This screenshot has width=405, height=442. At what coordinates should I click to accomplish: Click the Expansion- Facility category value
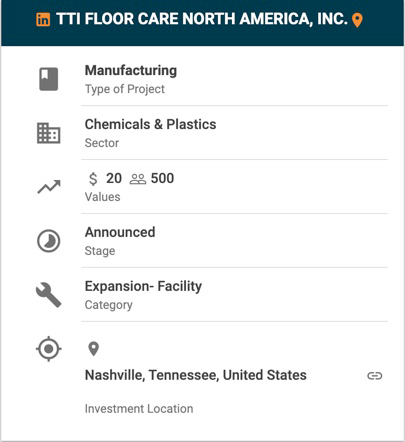[x=143, y=286]
